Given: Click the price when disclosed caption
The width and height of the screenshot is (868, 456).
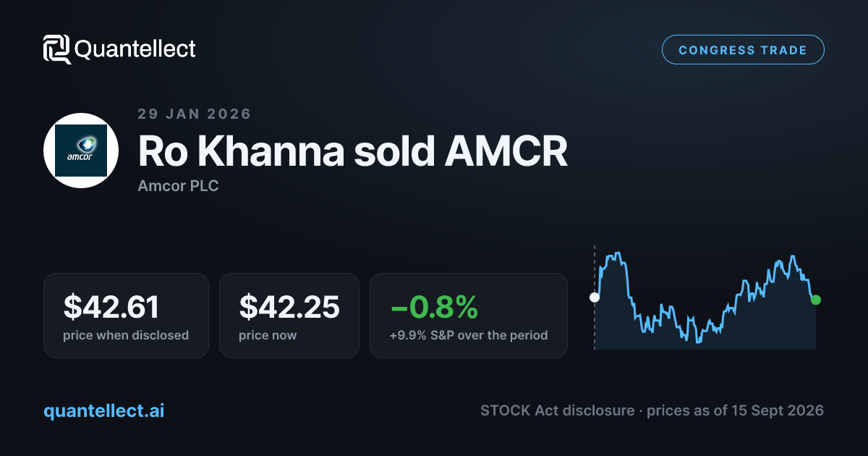Looking at the screenshot, I should [126, 335].
